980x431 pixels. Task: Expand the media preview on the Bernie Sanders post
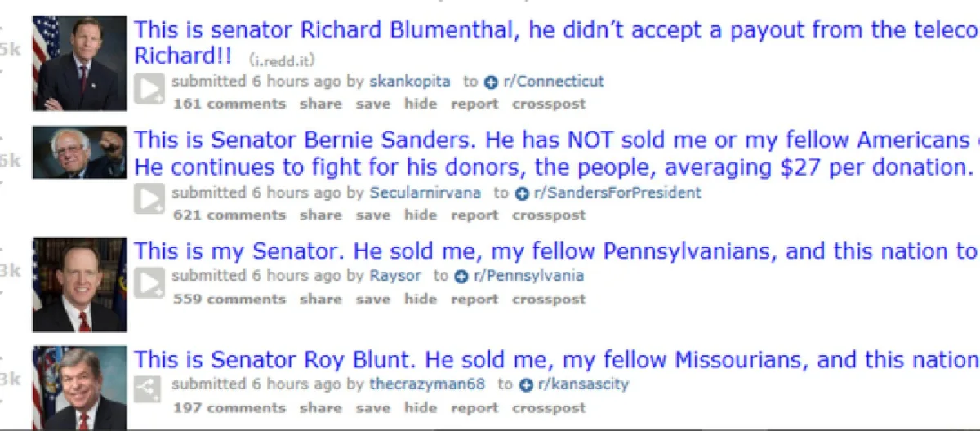click(149, 199)
